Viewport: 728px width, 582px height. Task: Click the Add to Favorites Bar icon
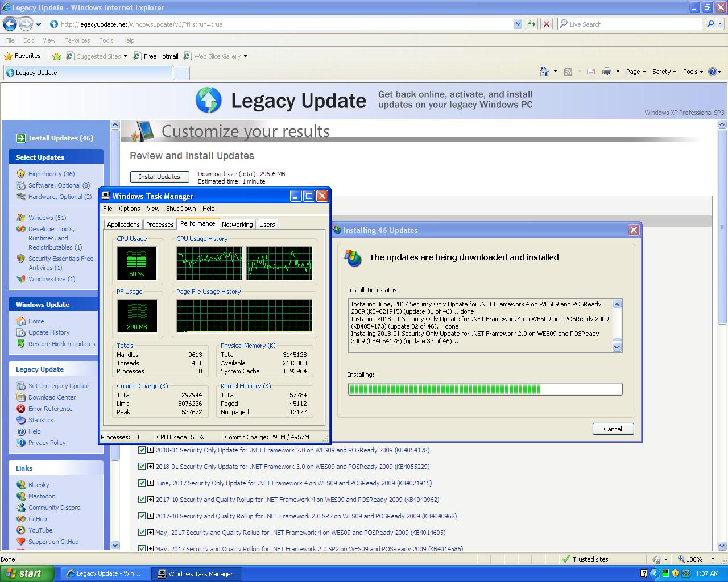(x=57, y=56)
